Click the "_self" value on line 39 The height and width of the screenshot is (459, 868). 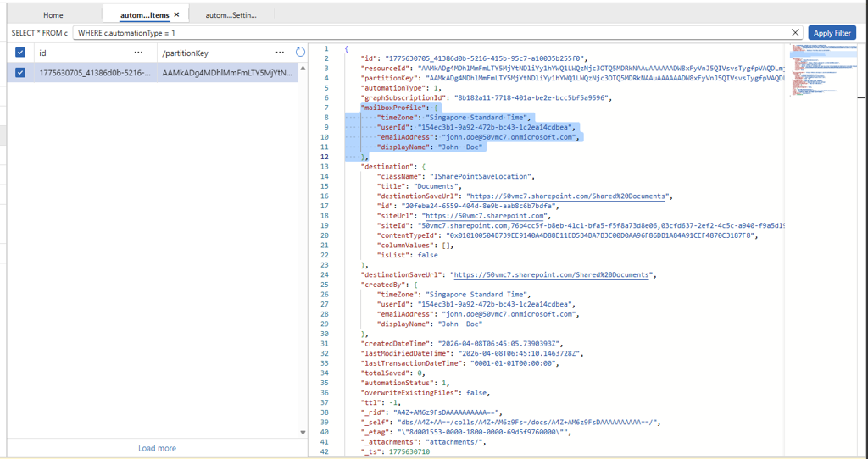[x=526, y=422]
